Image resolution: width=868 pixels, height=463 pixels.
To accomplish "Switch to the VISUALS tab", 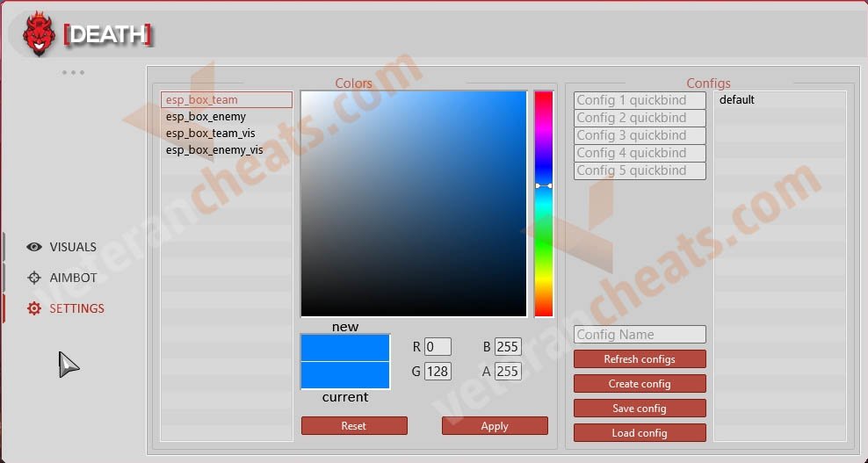I will (x=73, y=247).
